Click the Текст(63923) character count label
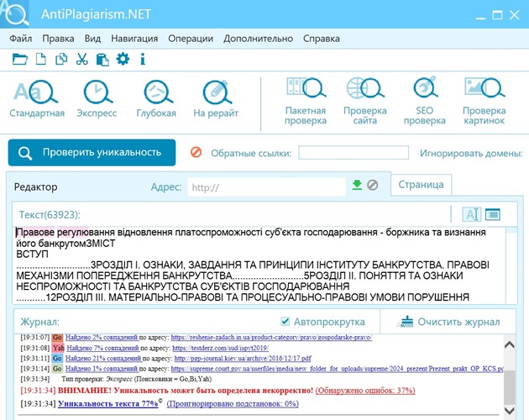Screen dimensions: 529x420 pos(50,215)
